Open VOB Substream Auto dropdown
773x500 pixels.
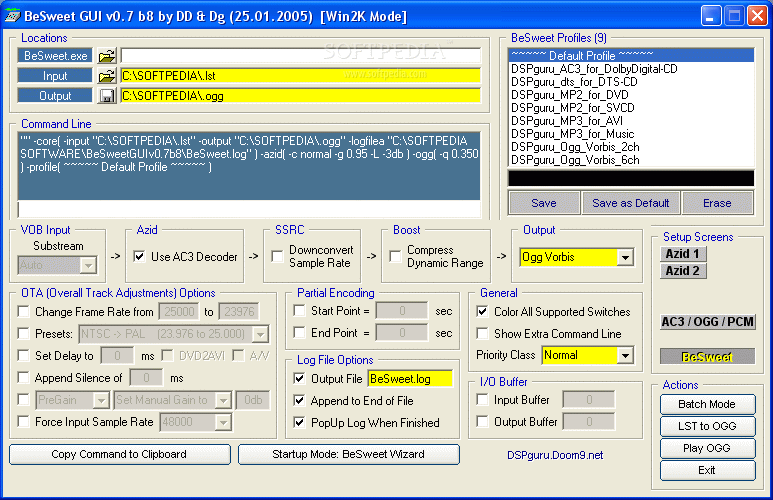click(88, 265)
